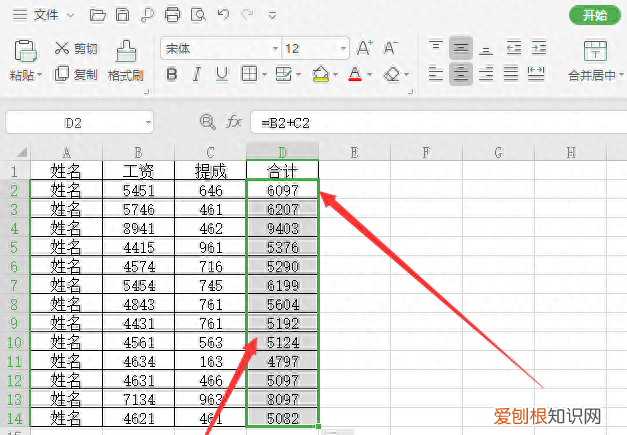Click the zoom magnifier icon near formula bar
627x435 pixels.
[x=207, y=122]
